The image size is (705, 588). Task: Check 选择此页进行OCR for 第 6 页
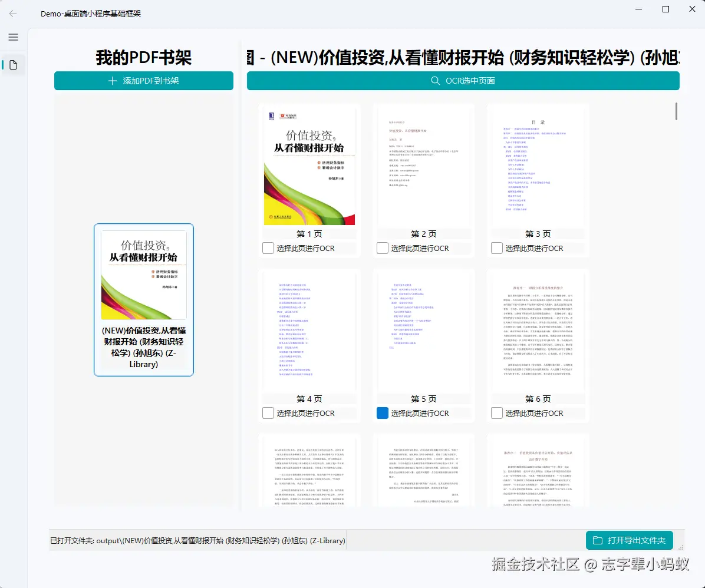click(497, 413)
